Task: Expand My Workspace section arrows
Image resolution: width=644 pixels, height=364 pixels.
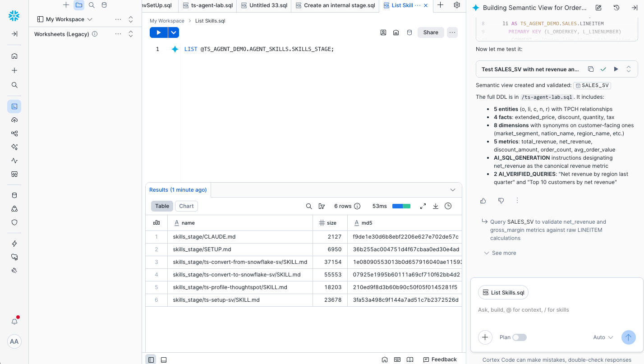Action: tap(131, 19)
